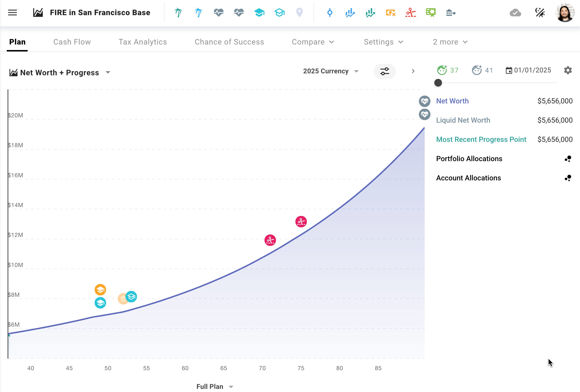The width and height of the screenshot is (580, 392).
Task: Click teal graduation marker below orange one
Action: tap(100, 303)
